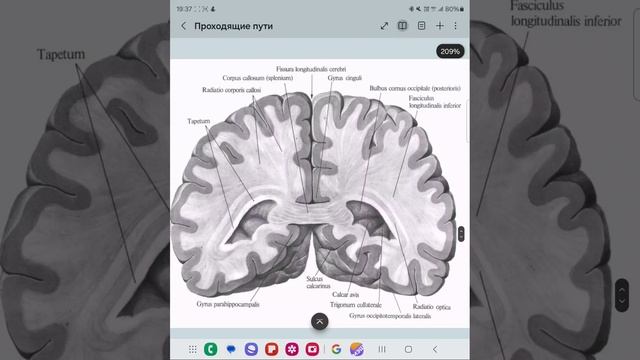The height and width of the screenshot is (360, 640).
Task: Tap the "Radiatio corporis callosi" label
Action: pos(231,90)
